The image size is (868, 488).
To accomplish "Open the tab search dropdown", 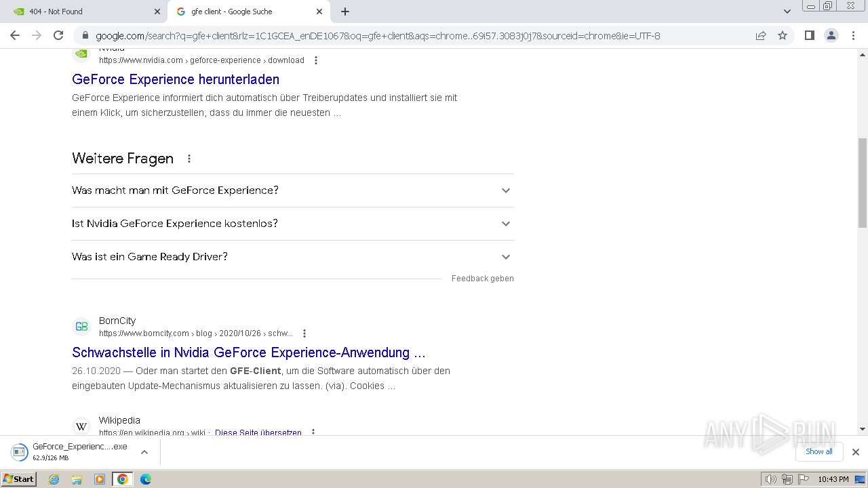I will (x=787, y=12).
